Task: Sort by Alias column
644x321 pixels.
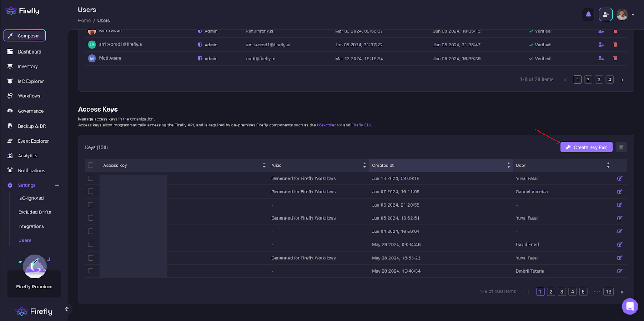Action: coord(365,165)
